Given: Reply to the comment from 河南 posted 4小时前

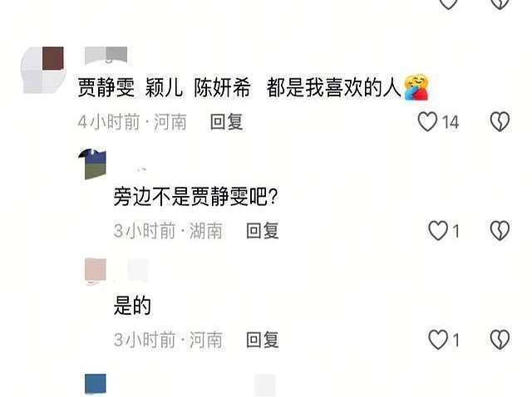Looking at the screenshot, I should click(x=226, y=122).
